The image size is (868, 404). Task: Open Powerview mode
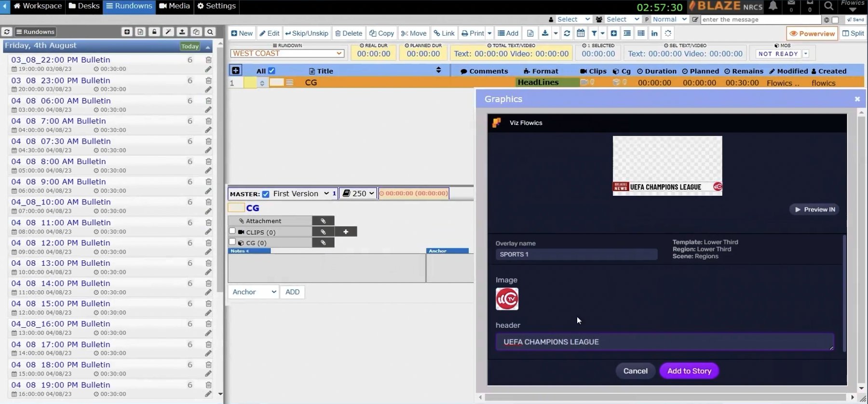(812, 33)
